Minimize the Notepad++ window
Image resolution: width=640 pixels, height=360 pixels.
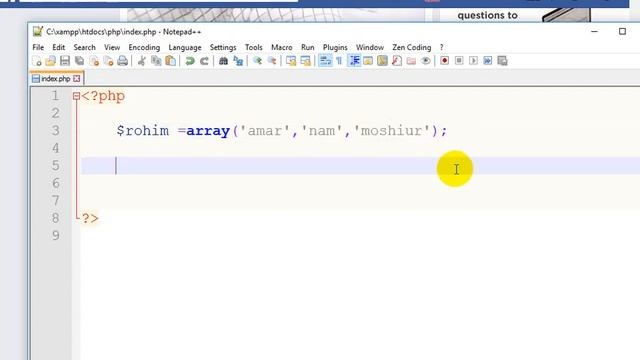[x=594, y=31]
